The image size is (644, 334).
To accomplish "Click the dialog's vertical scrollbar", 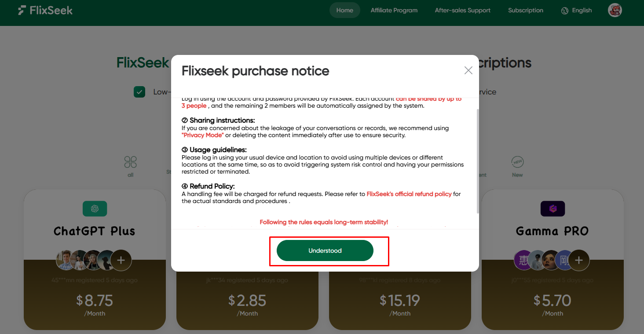I will click(x=477, y=161).
